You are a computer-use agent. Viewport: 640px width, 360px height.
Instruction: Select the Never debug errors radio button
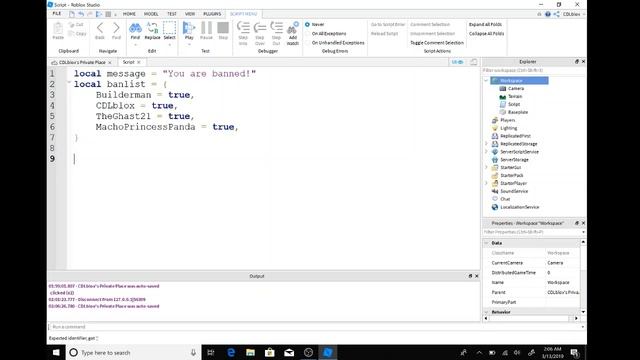tap(307, 24)
